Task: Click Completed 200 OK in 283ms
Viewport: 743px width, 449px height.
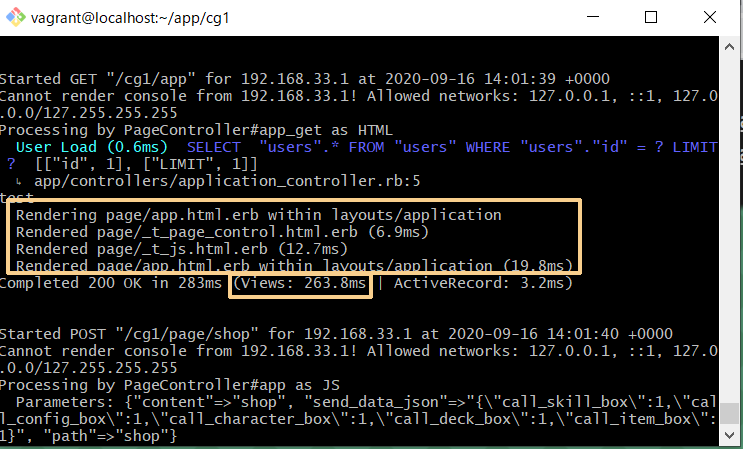Action: click(111, 283)
